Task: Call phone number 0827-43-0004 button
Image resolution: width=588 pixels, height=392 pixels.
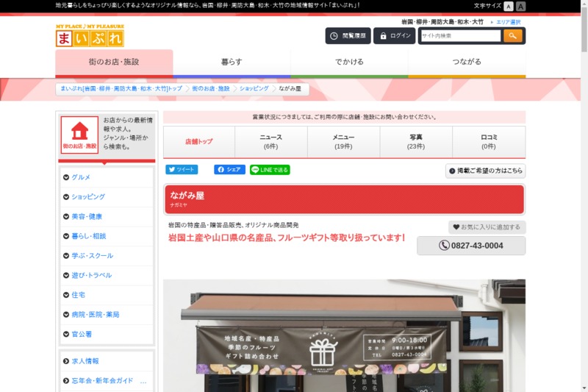Action: 471,246
